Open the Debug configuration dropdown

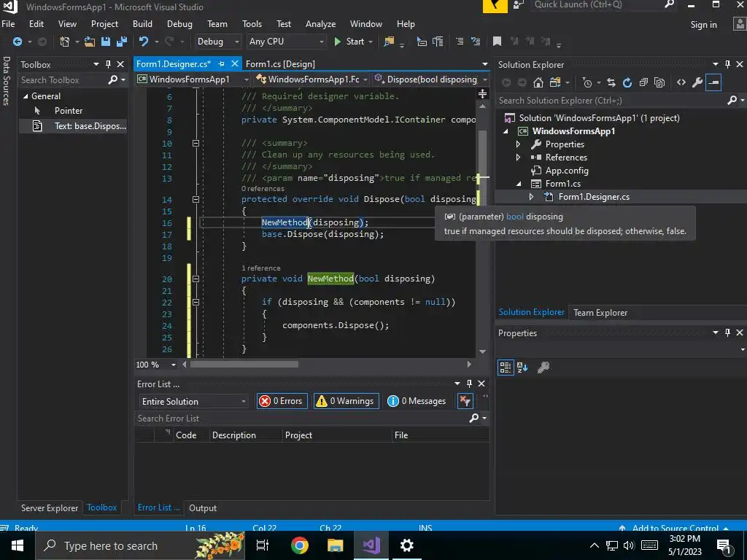(217, 42)
